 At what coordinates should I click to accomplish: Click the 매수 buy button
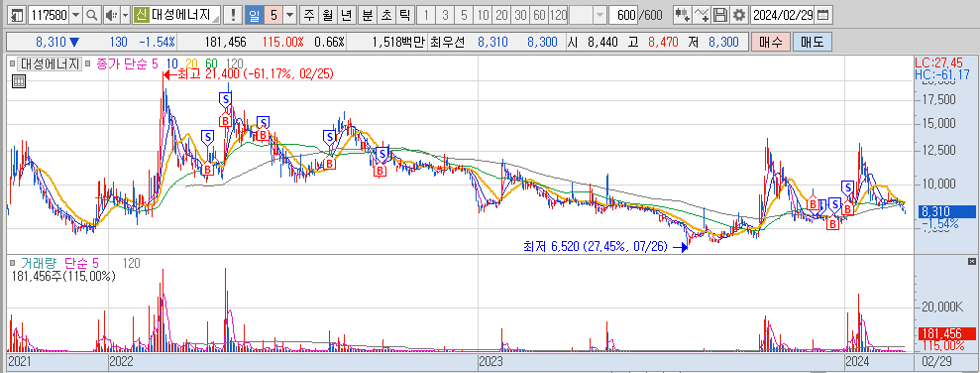[771, 42]
